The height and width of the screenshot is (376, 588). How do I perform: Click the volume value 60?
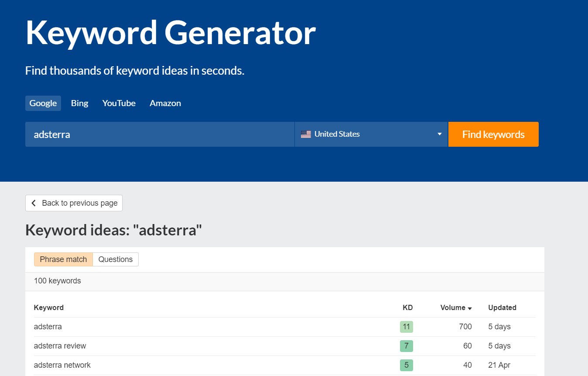coord(468,346)
